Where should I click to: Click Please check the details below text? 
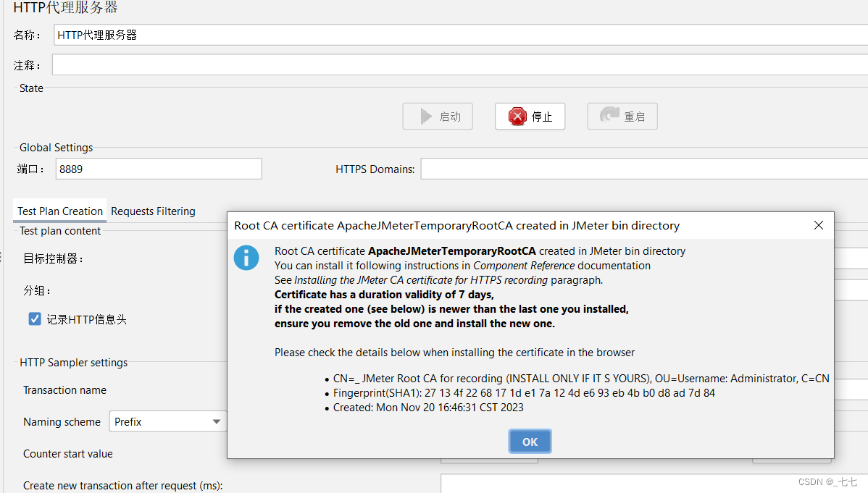coord(454,353)
